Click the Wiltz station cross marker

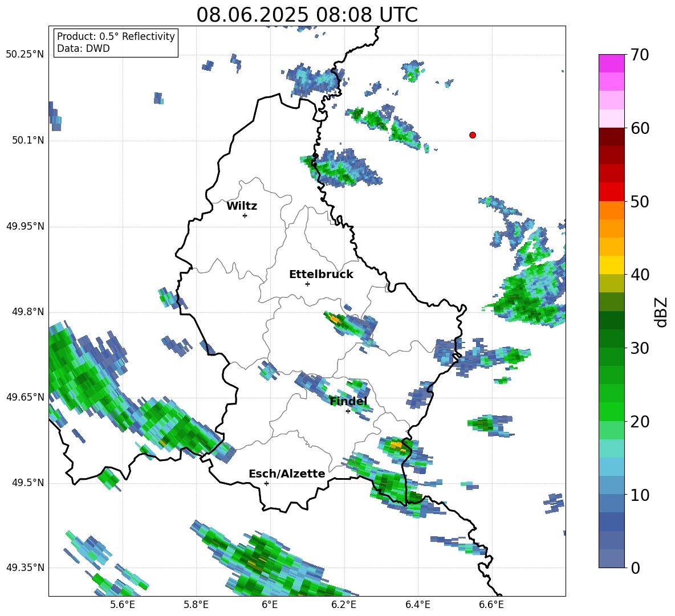[x=245, y=215]
